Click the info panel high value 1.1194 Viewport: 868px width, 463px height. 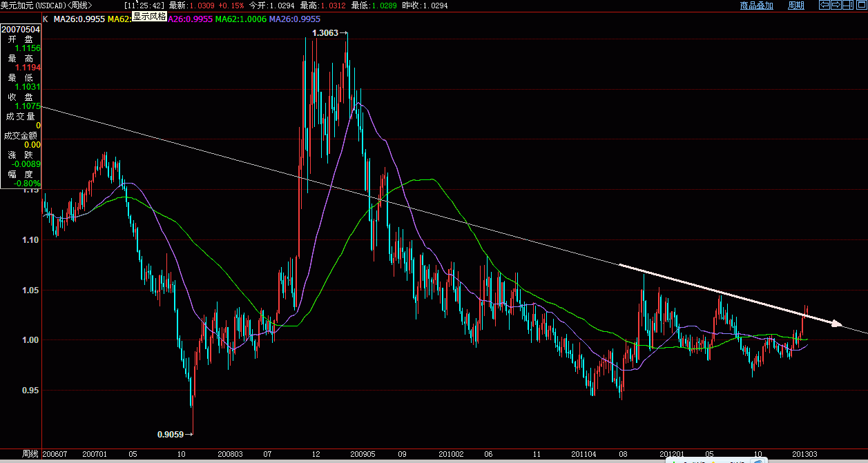coord(28,68)
